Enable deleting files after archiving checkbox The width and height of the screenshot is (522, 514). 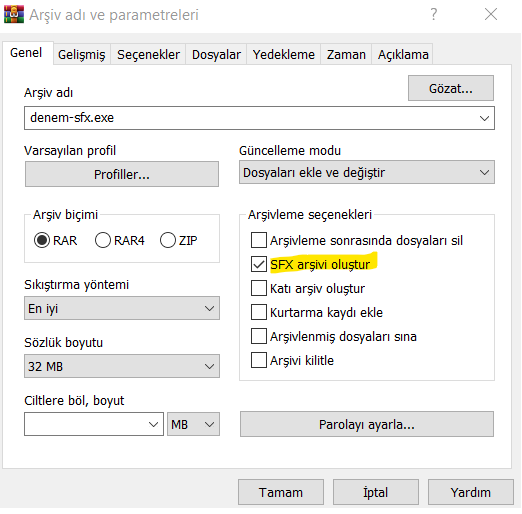(259, 240)
